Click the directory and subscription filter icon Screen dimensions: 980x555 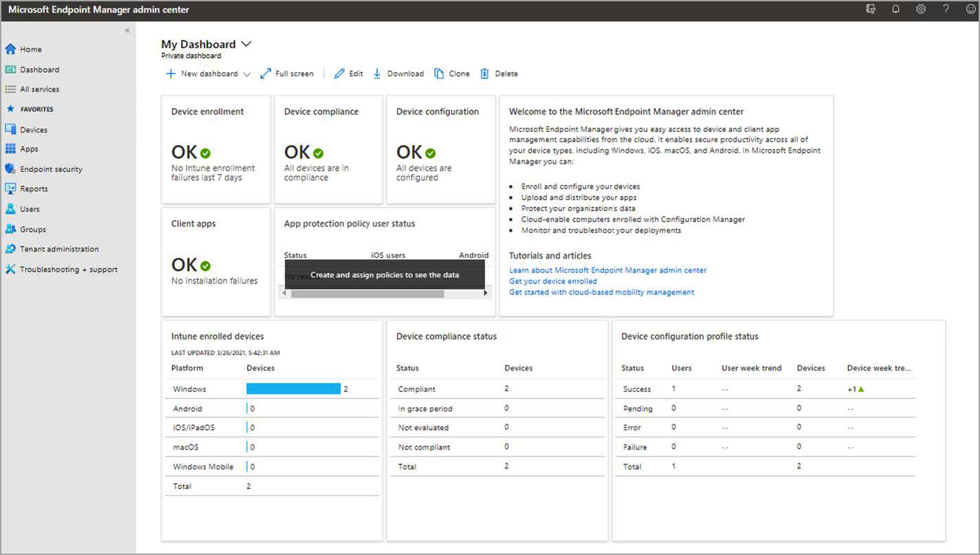(x=871, y=10)
